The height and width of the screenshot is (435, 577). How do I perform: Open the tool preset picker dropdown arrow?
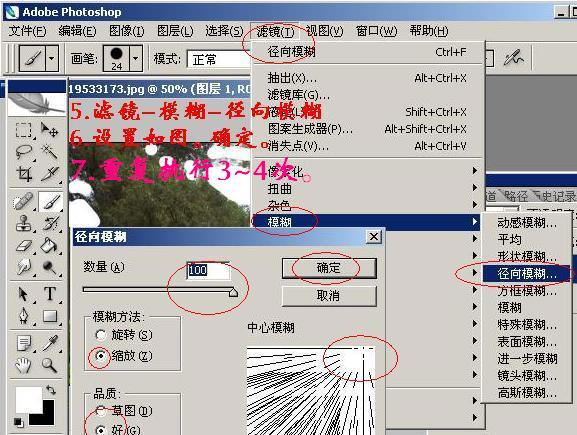pos(52,58)
